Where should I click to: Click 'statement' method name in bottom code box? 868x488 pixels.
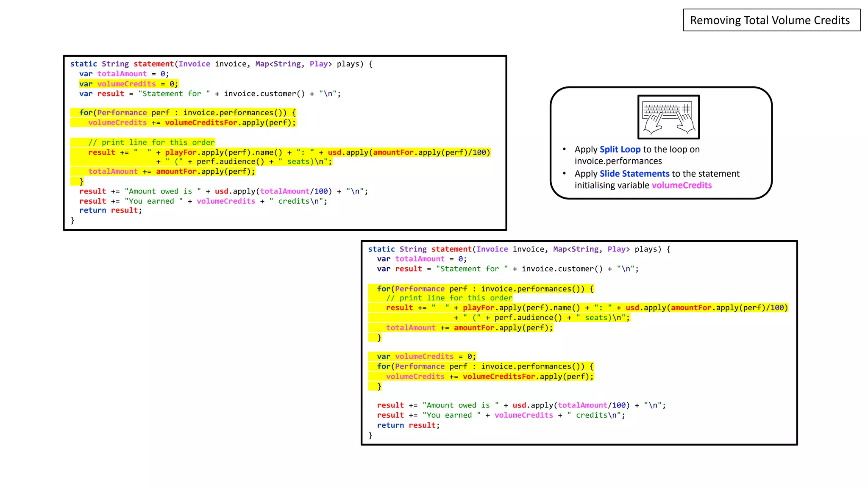coord(451,250)
